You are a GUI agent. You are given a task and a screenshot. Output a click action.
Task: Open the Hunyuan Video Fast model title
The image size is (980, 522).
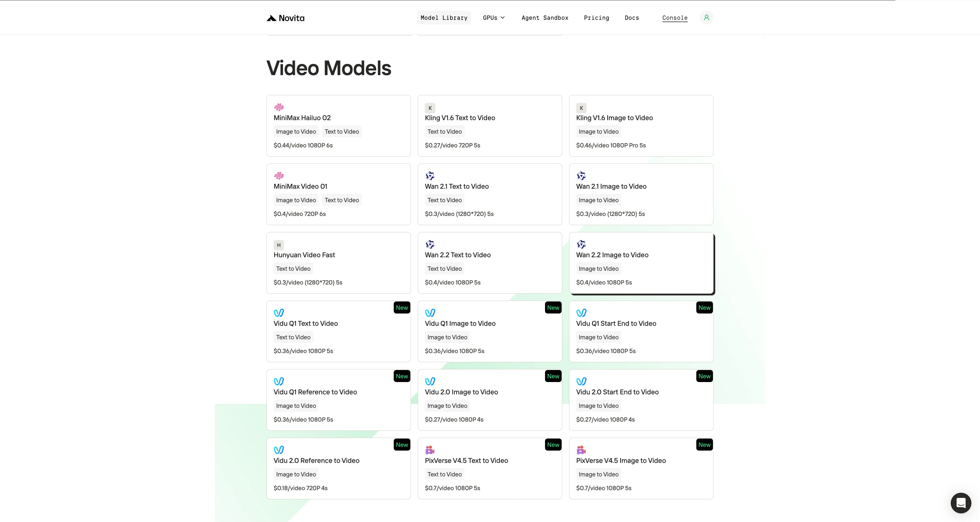pyautogui.click(x=304, y=255)
